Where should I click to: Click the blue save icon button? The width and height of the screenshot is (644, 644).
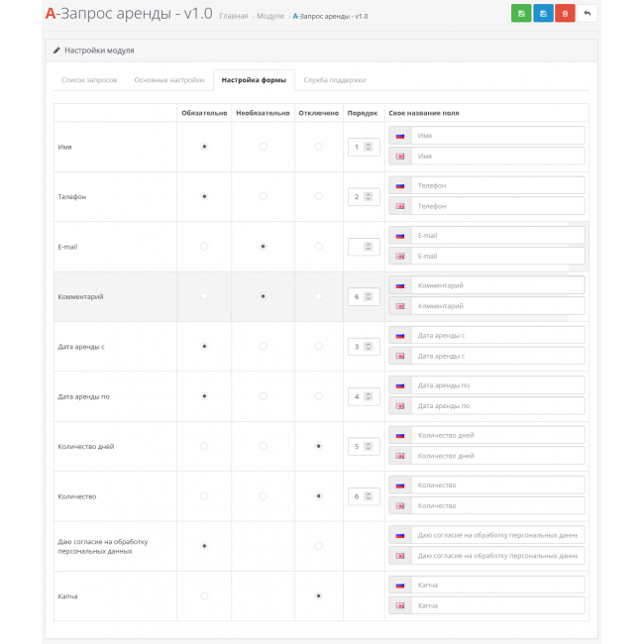543,13
